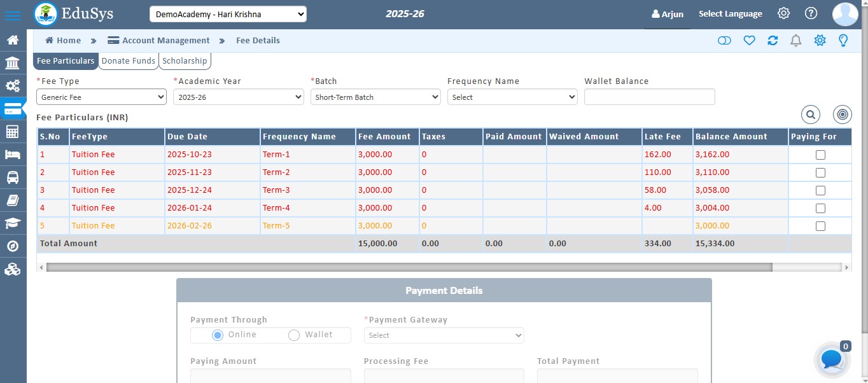
Task: Click the Account Management breadcrumb link
Action: click(x=165, y=40)
